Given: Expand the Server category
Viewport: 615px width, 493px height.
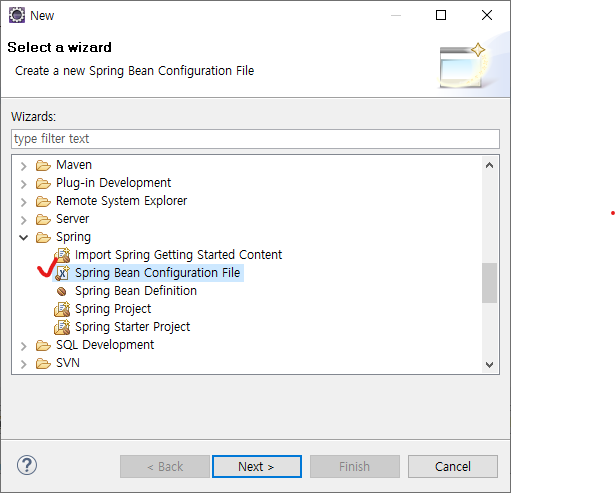Looking at the screenshot, I should 24,219.
